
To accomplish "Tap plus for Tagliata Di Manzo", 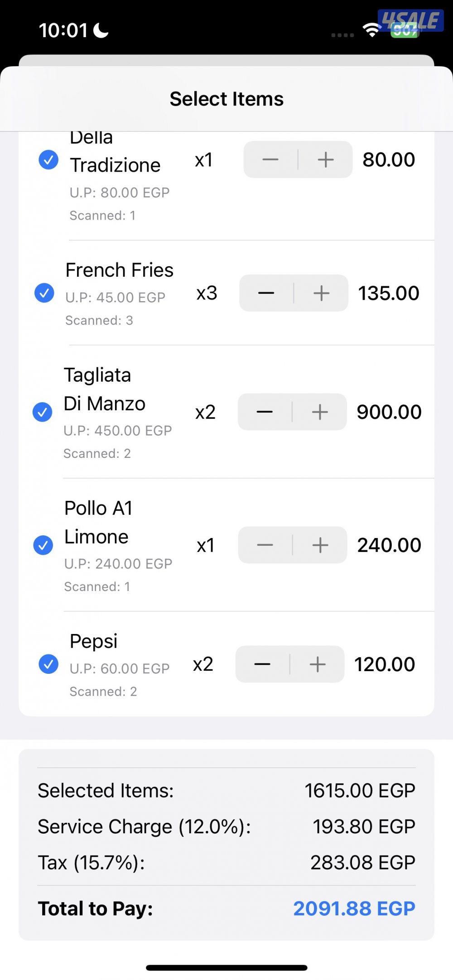I will click(x=320, y=412).
